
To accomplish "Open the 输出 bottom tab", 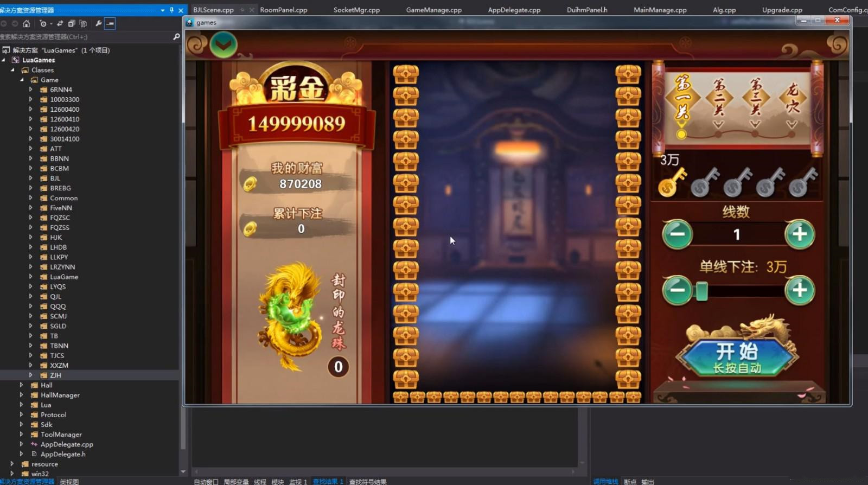I will click(x=647, y=481).
